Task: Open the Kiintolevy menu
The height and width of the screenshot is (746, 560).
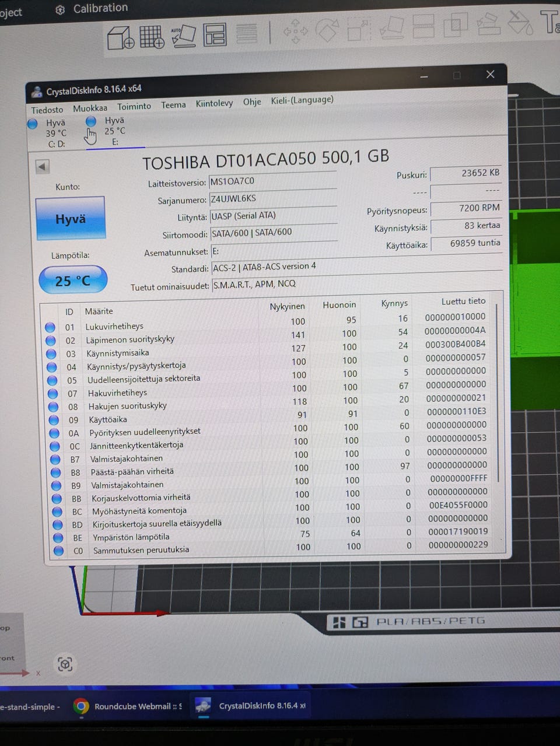Action: pyautogui.click(x=214, y=103)
